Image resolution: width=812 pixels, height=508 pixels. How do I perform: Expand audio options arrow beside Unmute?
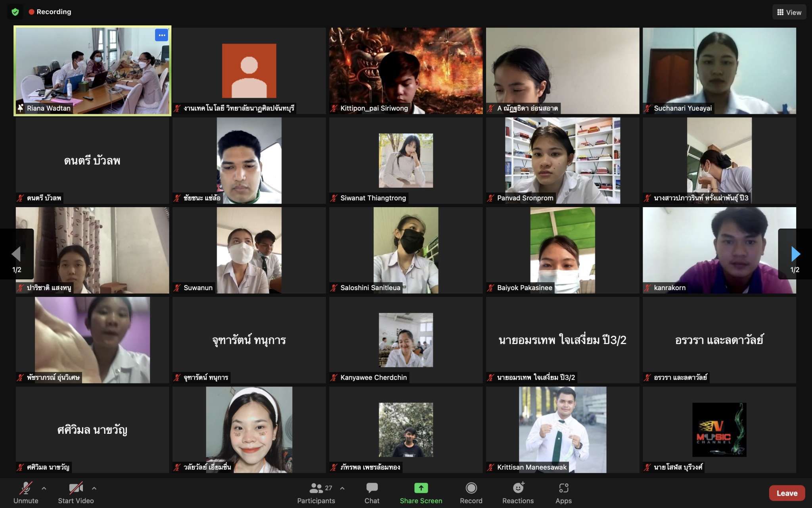click(x=44, y=488)
